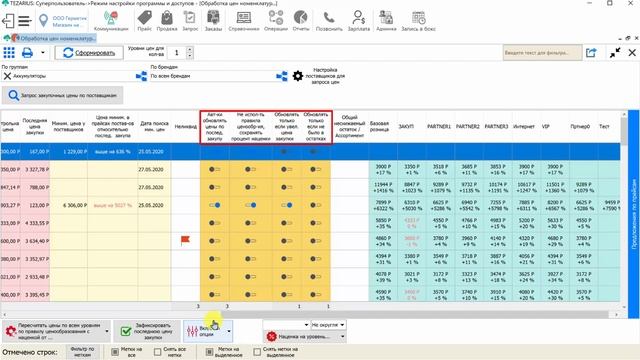The image size is (640, 360).
Task: Click the Неликвид column header
Action: 185,127
